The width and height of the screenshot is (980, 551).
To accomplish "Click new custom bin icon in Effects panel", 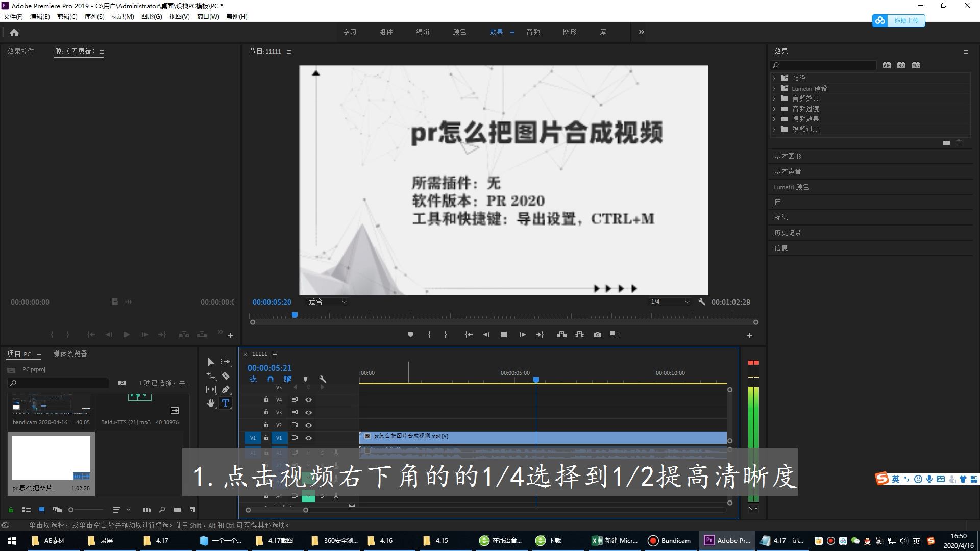I will pos(946,143).
